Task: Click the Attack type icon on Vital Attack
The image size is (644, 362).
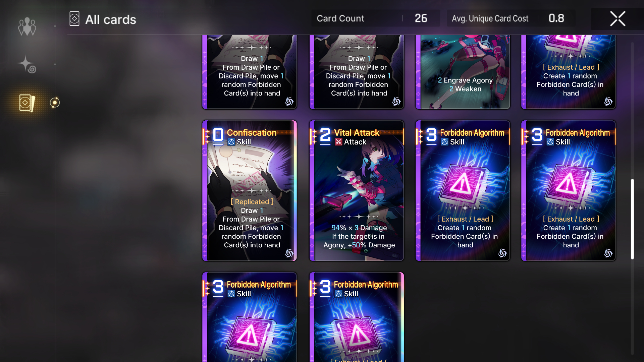Action: pyautogui.click(x=338, y=142)
